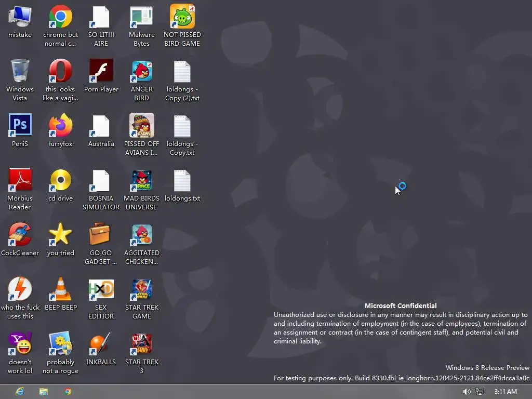
Task: Select the Opera 'this looks like a...' icon
Action: click(60, 71)
